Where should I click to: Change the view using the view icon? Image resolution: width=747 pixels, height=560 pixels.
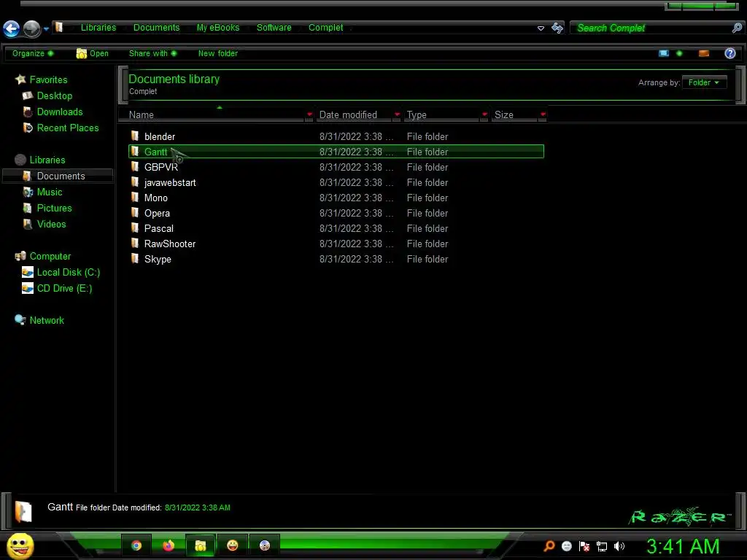pos(664,53)
